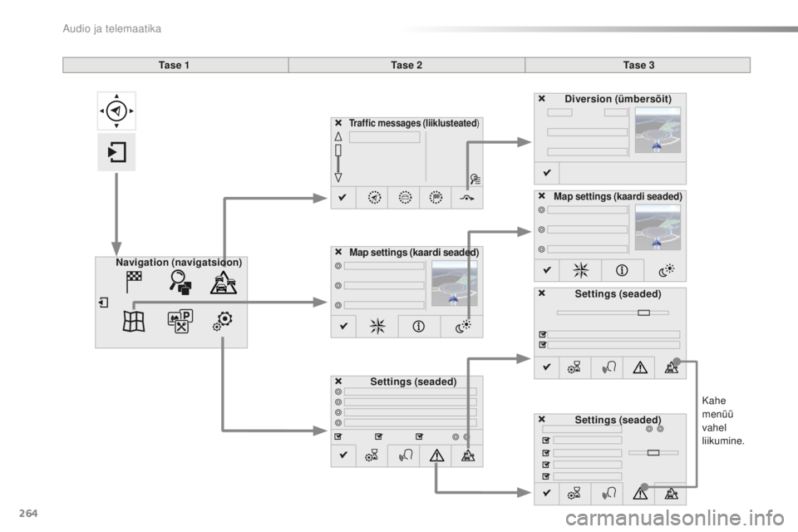The width and height of the screenshot is (798, 532).
Task: Select second radio option in Tase 2 Map settings
Action: click(x=338, y=286)
